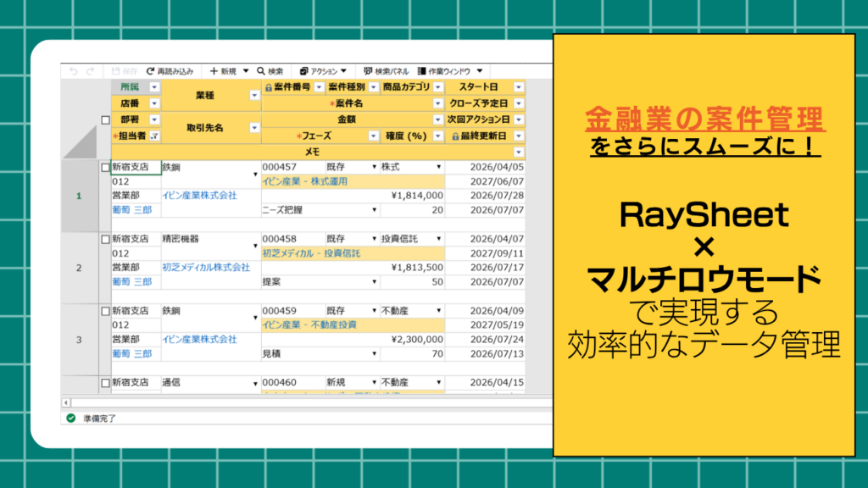The height and width of the screenshot is (488, 868).
Task: Open the 店番 column filter dropdown
Action: click(154, 103)
